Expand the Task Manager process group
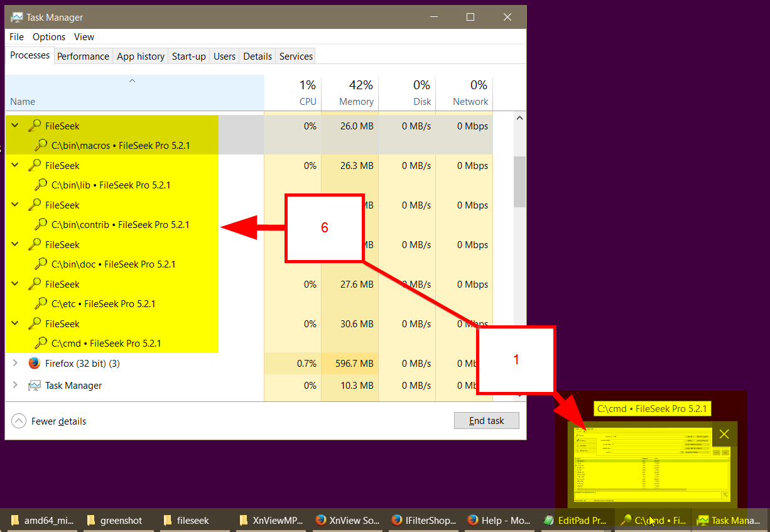 click(15, 386)
